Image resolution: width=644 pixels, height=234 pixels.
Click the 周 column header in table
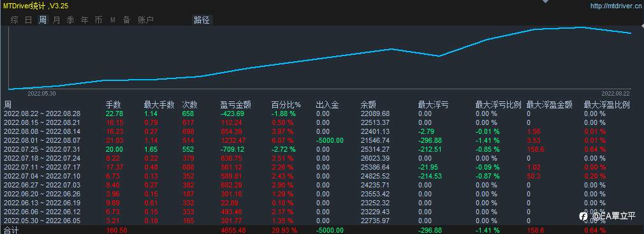(8, 105)
